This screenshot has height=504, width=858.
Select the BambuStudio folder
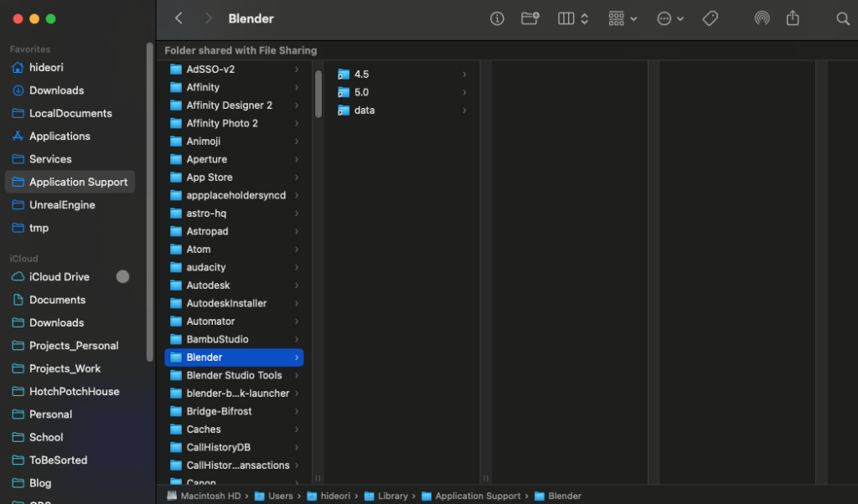217,339
